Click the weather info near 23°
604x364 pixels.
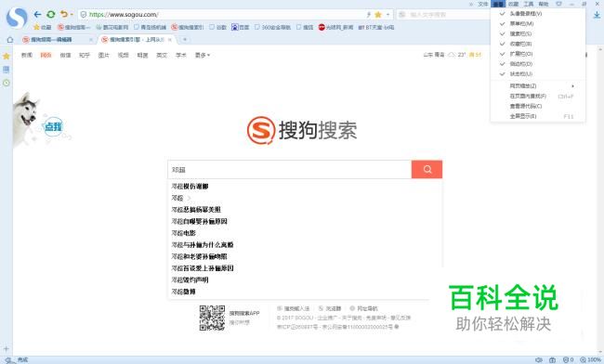pos(453,55)
